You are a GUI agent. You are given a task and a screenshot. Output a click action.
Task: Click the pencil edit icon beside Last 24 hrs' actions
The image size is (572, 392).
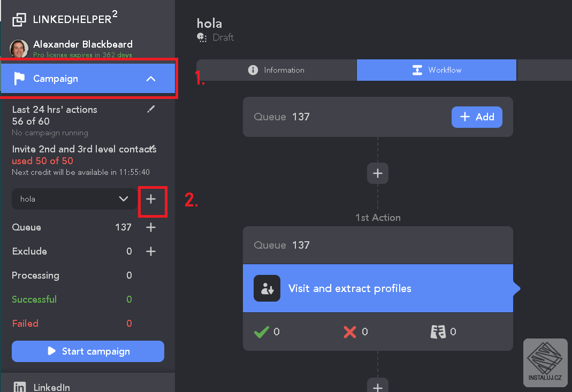click(151, 109)
